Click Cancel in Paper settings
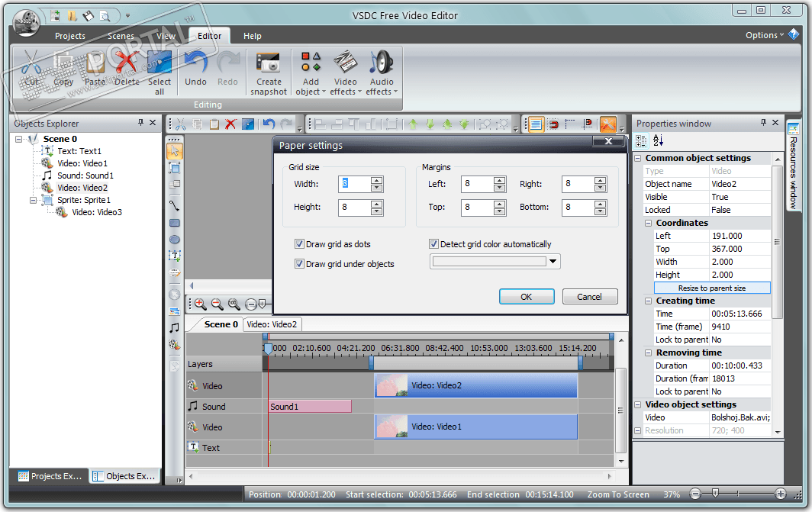This screenshot has height=512, width=812. [x=589, y=297]
